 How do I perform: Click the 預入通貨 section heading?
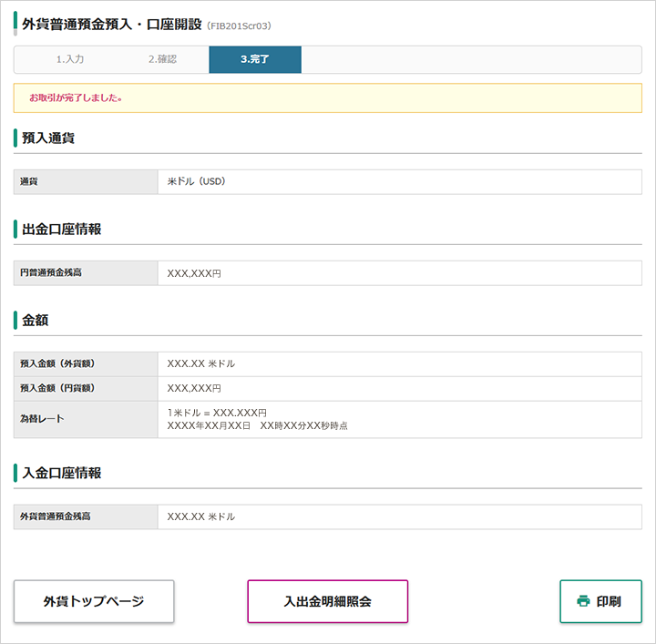(x=48, y=138)
